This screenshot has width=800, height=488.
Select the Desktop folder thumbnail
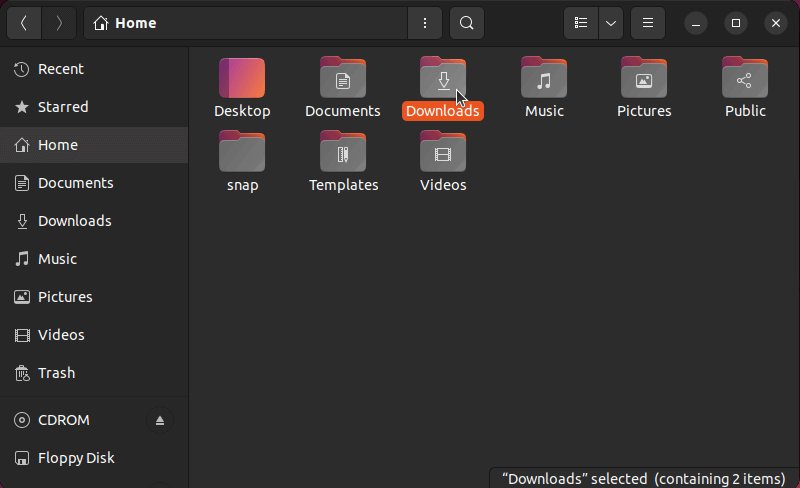pyautogui.click(x=242, y=78)
